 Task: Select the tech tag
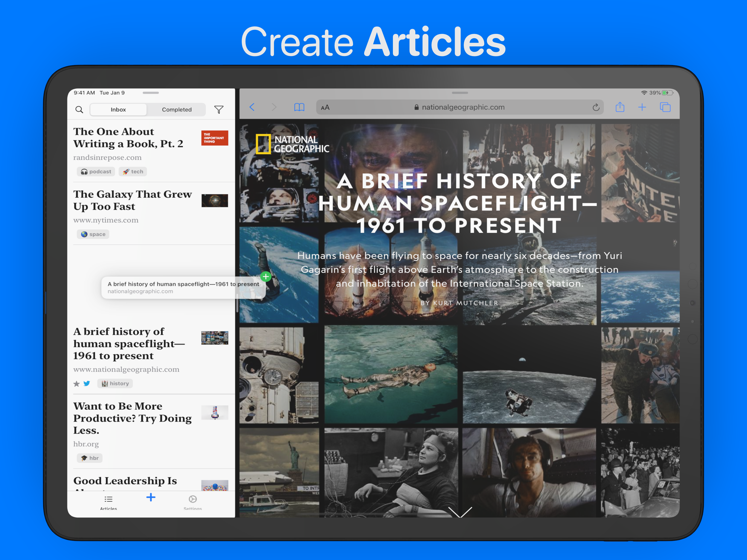(x=133, y=171)
